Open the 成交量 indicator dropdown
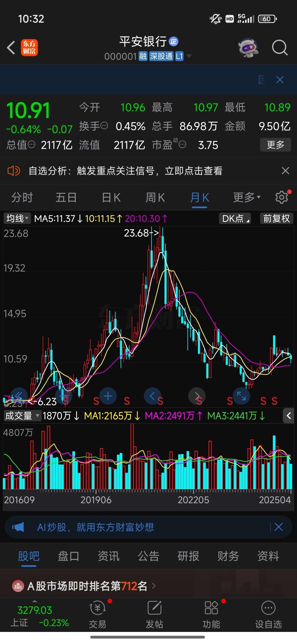This screenshot has height=644, width=297. [x=22, y=416]
